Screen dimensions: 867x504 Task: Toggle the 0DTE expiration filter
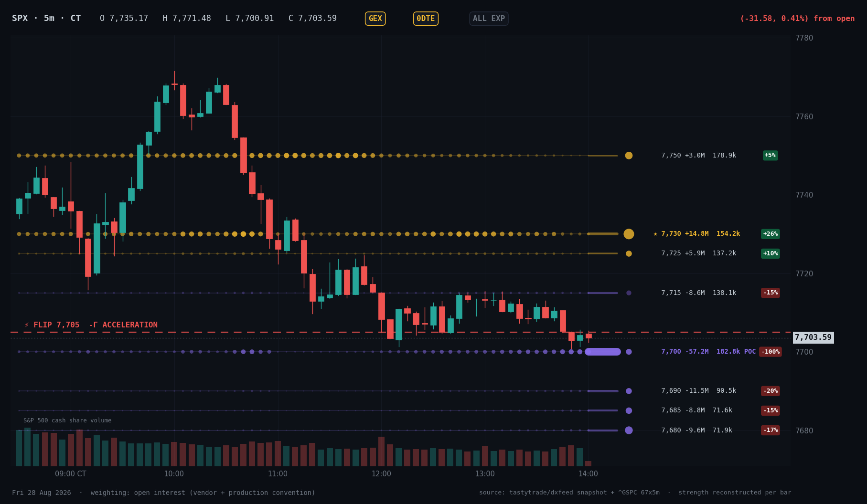(x=426, y=19)
